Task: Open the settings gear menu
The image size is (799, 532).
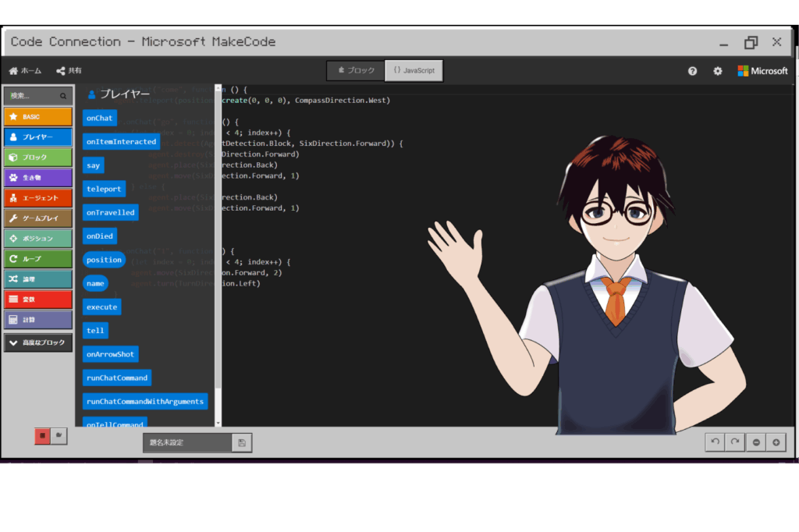Action: [x=718, y=71]
